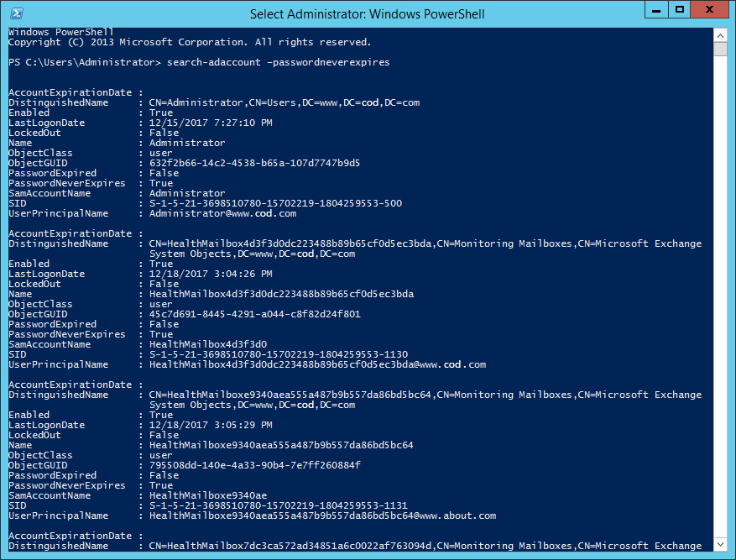
Task: Click the SID ending in 1131
Action: tap(279, 505)
